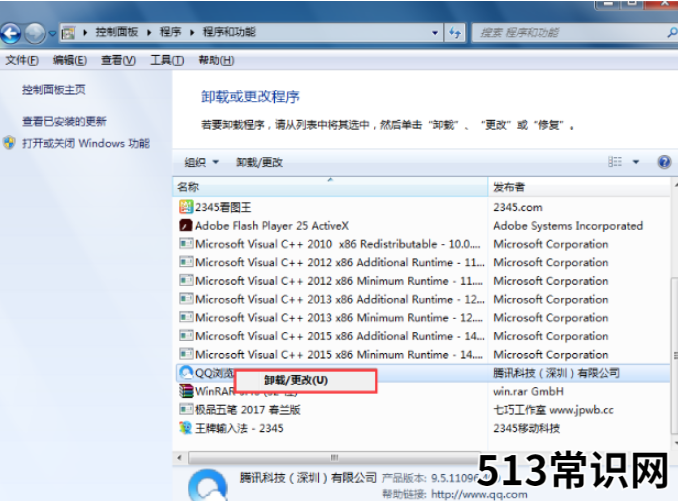The image size is (678, 501).
Task: Click icon of Visual C++ 2013 Minimum Runtime
Action: (186, 317)
